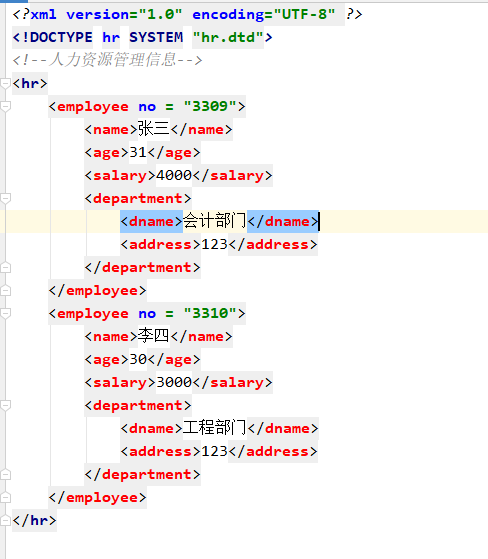Collapse first department block fold marker

point(5,199)
